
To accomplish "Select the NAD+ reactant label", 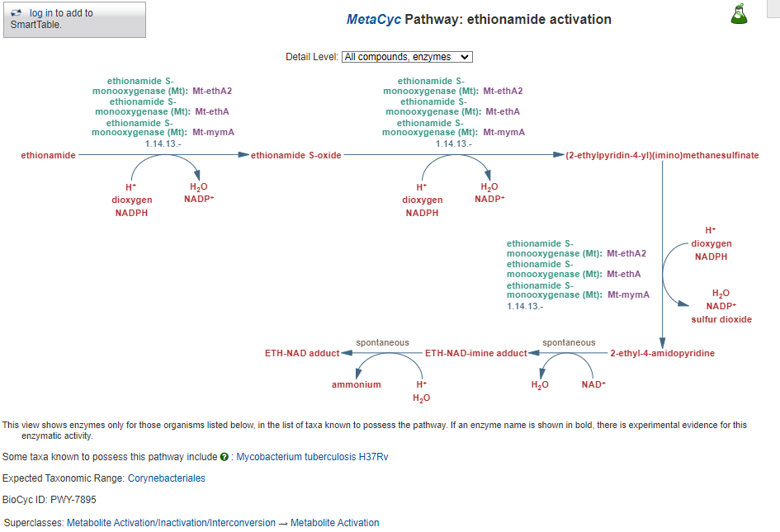I will coord(593,385).
